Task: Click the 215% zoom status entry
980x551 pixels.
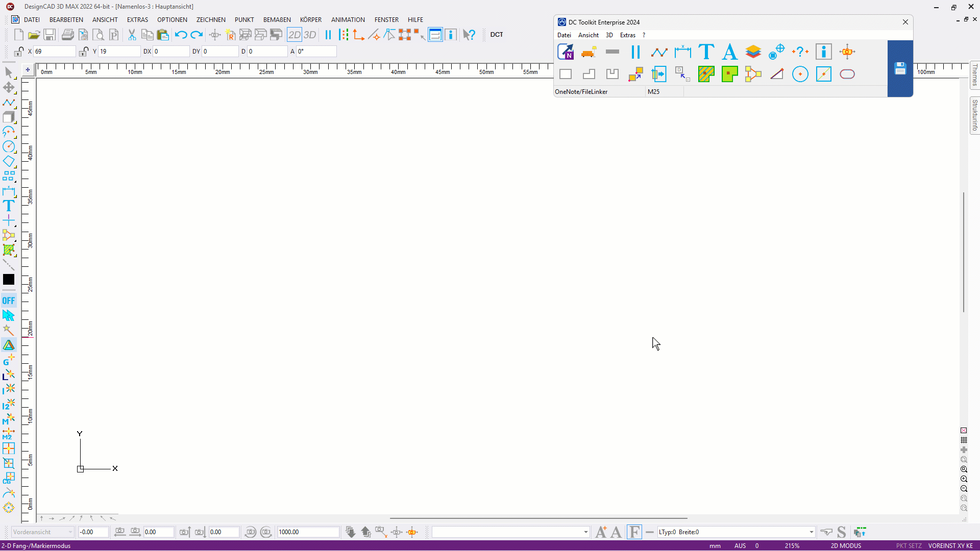Action: point(792,546)
